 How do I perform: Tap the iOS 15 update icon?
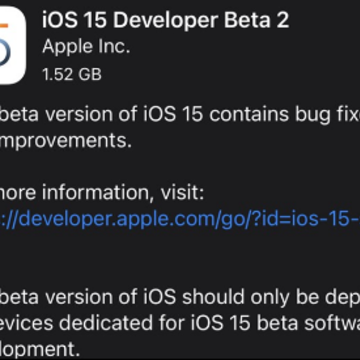(13, 45)
